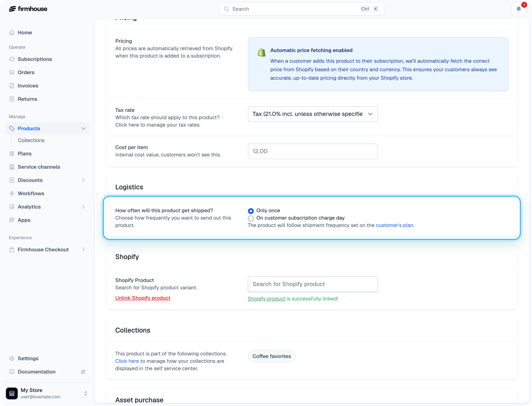Select On customer subscription charge day
Viewport: 532px width, 406px height.
point(251,219)
